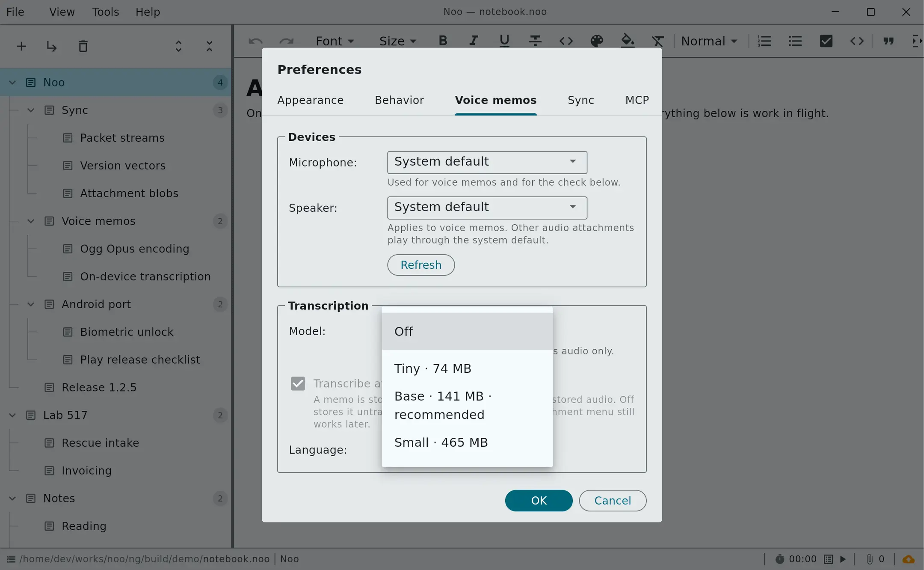Click the collapse all tree icon

click(x=209, y=46)
